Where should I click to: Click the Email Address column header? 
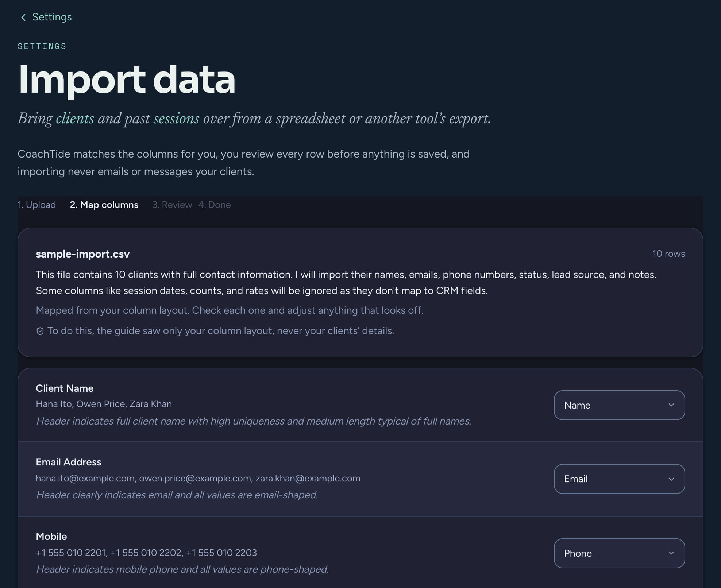tap(69, 462)
